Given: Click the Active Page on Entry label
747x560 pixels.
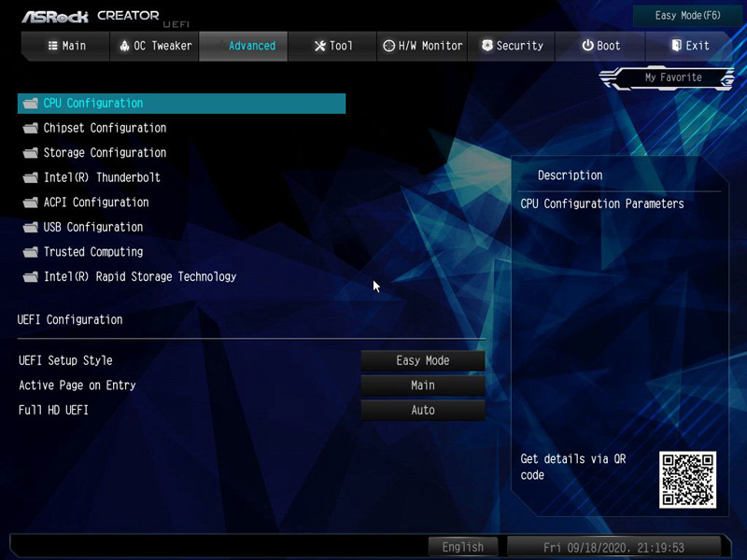Looking at the screenshot, I should point(78,385).
